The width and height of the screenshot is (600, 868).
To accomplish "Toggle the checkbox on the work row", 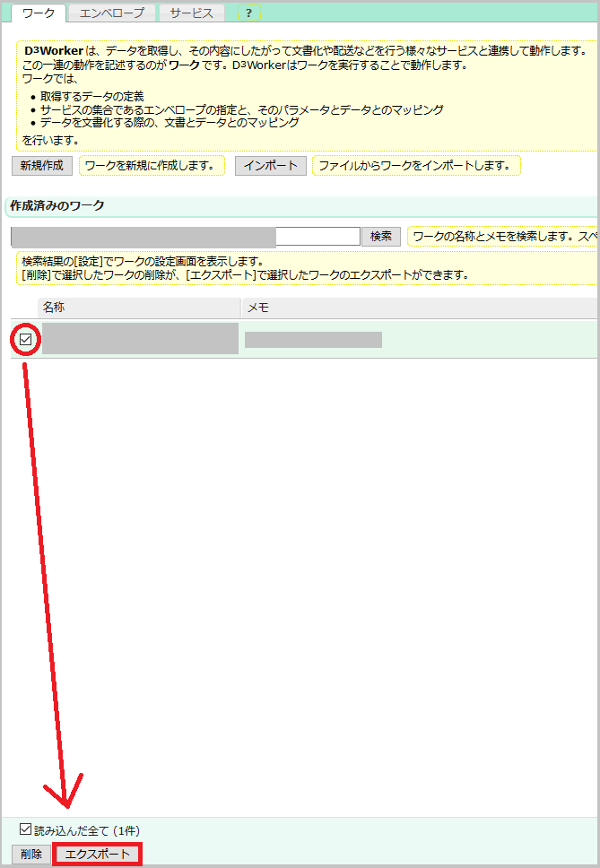I will click(x=26, y=339).
